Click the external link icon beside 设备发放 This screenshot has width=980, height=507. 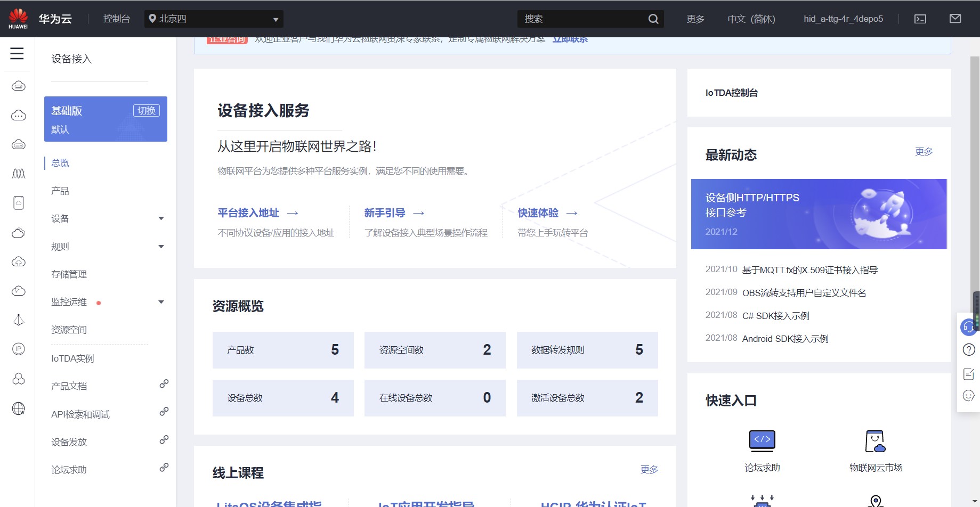pyautogui.click(x=164, y=440)
